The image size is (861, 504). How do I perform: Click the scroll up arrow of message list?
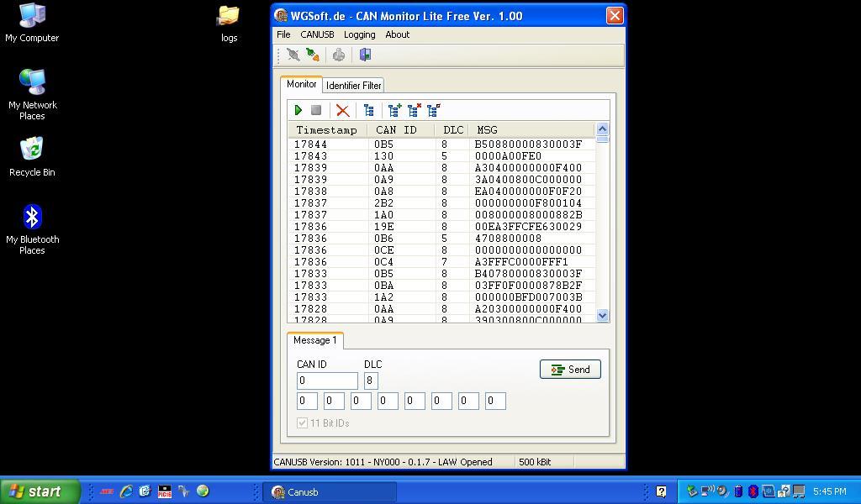point(602,129)
